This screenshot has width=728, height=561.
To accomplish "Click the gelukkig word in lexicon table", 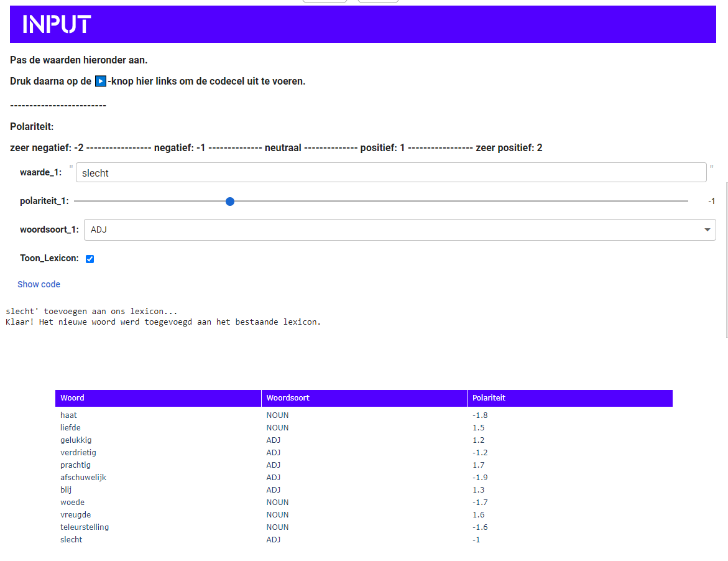I will pos(76,440).
